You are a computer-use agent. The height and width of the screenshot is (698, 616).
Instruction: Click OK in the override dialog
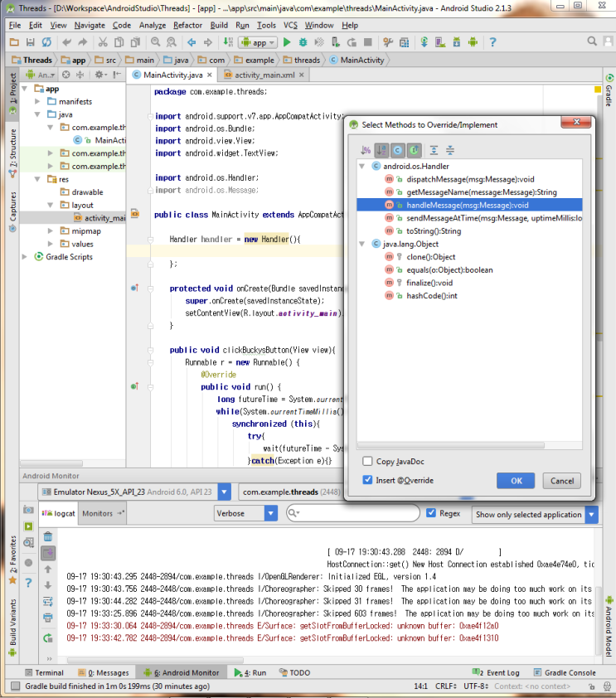coord(516,481)
